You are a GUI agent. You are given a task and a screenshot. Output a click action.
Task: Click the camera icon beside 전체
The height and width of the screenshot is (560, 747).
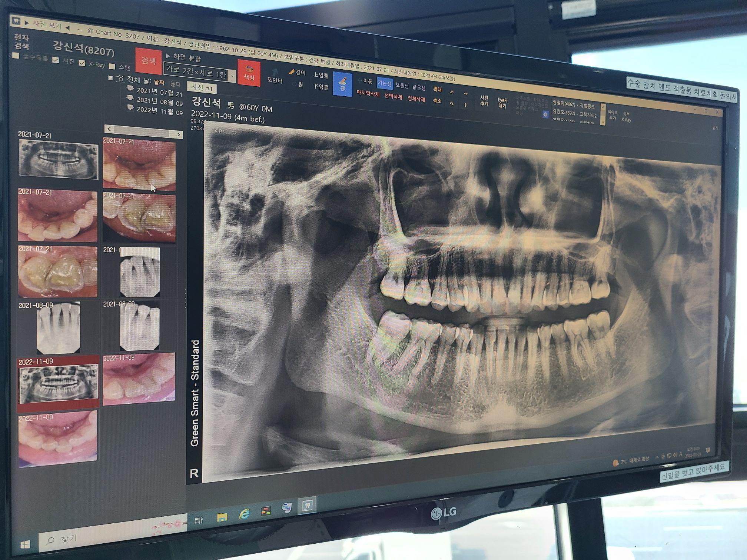tap(120, 79)
